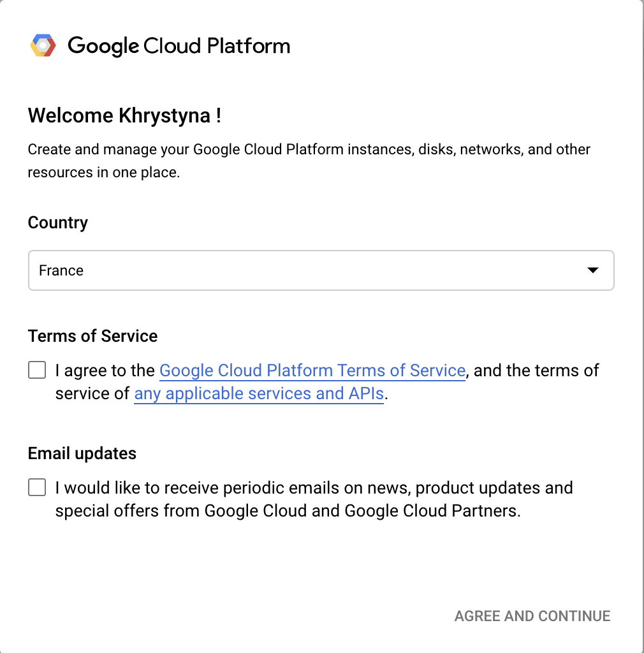This screenshot has width=644, height=653.
Task: Click the Google Cloud Platform wordmark text
Action: 179,46
